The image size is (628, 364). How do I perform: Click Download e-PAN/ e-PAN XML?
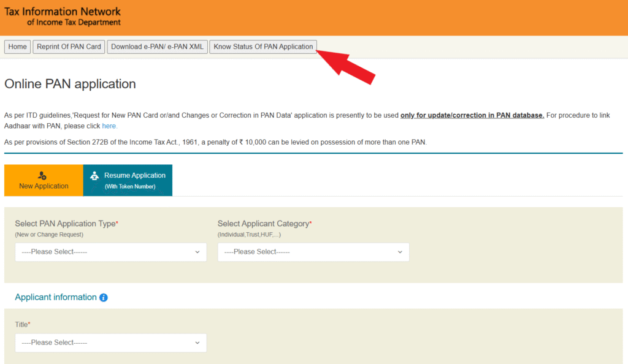tap(156, 47)
